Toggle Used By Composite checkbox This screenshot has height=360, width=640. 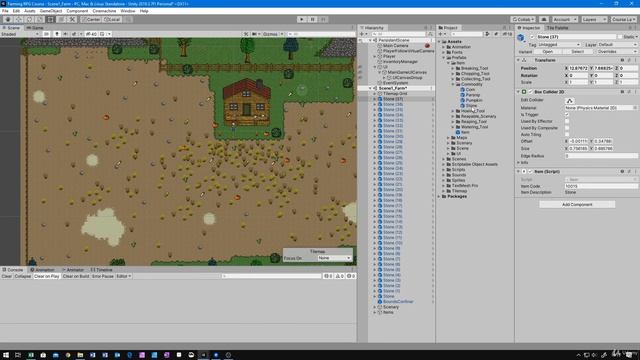pyautogui.click(x=567, y=128)
